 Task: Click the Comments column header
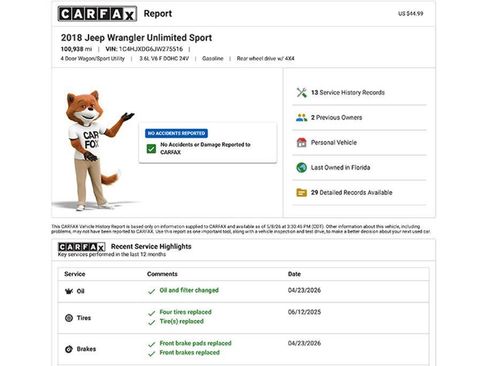pyautogui.click(x=162, y=274)
